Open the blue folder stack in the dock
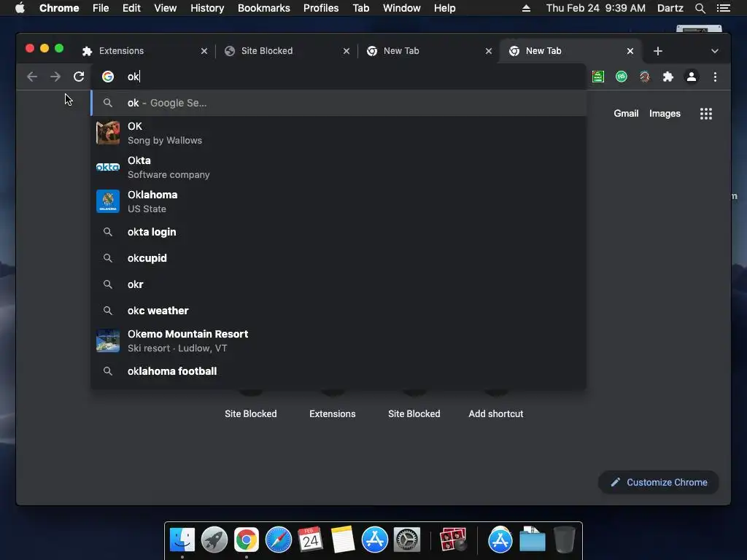747x560 pixels. (532, 540)
